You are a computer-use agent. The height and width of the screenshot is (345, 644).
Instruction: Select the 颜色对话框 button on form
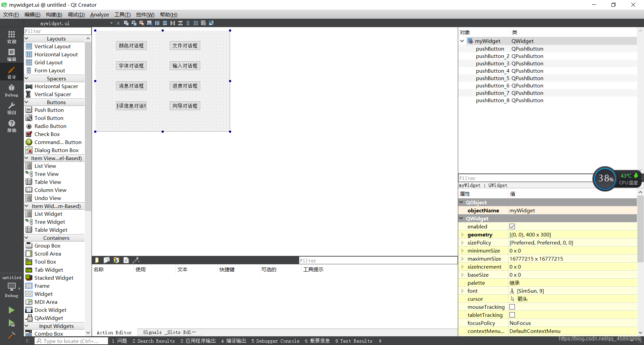pos(131,46)
